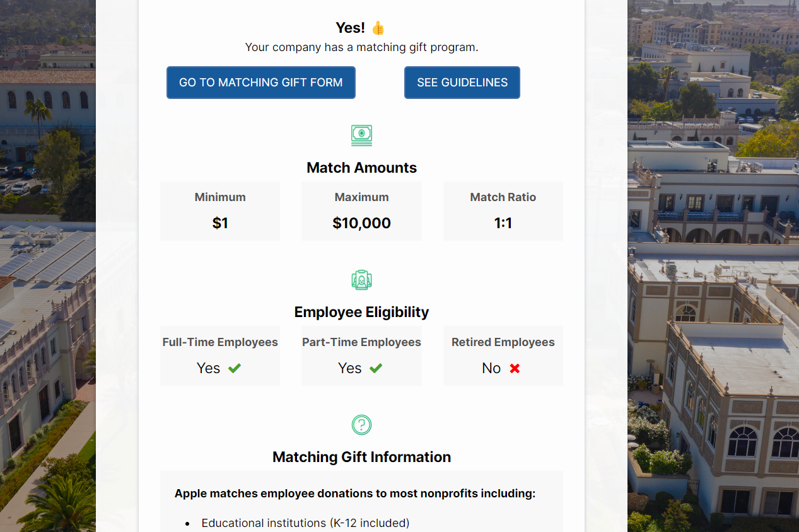Image resolution: width=799 pixels, height=532 pixels.
Task: Click the red X under Retired Employees
Action: click(x=515, y=368)
